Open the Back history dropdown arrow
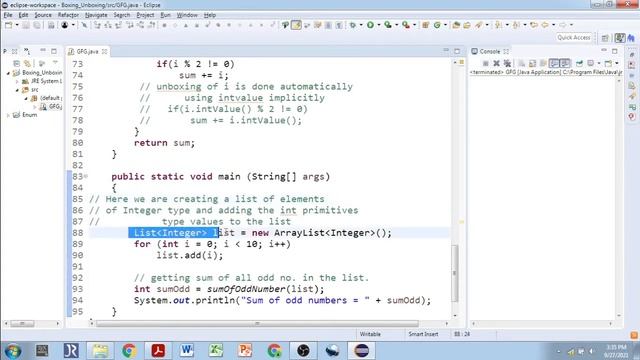The image size is (640, 360). click(553, 25)
